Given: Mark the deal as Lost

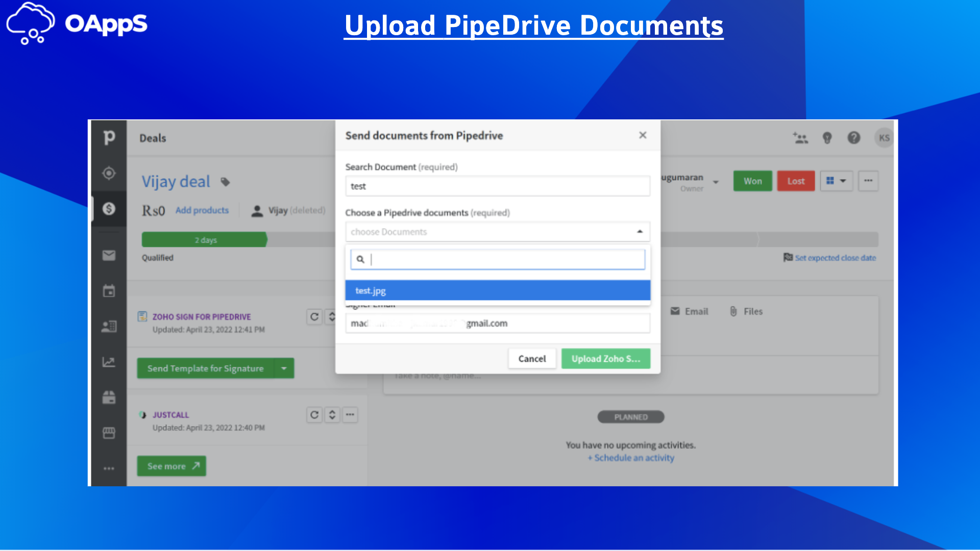Looking at the screenshot, I should pyautogui.click(x=796, y=181).
